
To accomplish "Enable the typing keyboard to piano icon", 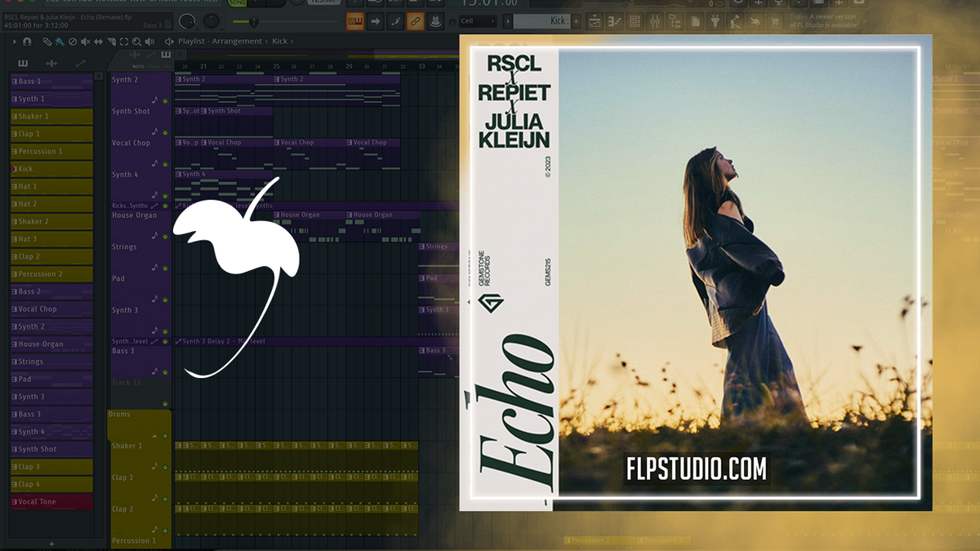I will [355, 20].
